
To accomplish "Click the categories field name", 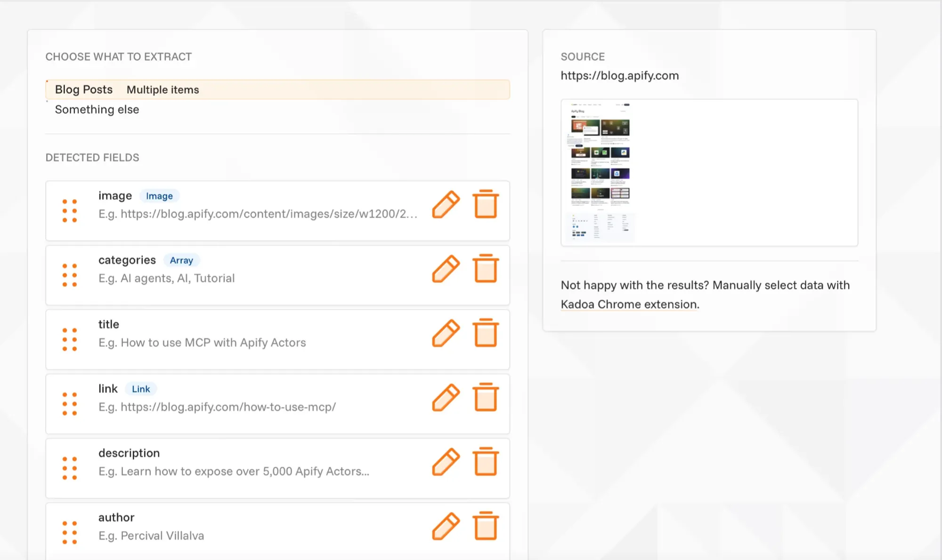I will click(127, 260).
